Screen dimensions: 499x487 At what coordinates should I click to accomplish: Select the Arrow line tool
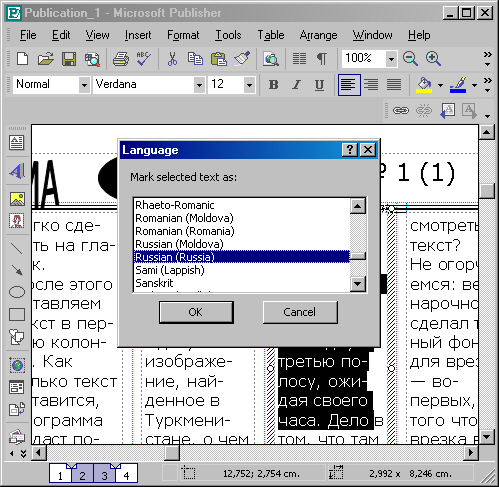16,270
